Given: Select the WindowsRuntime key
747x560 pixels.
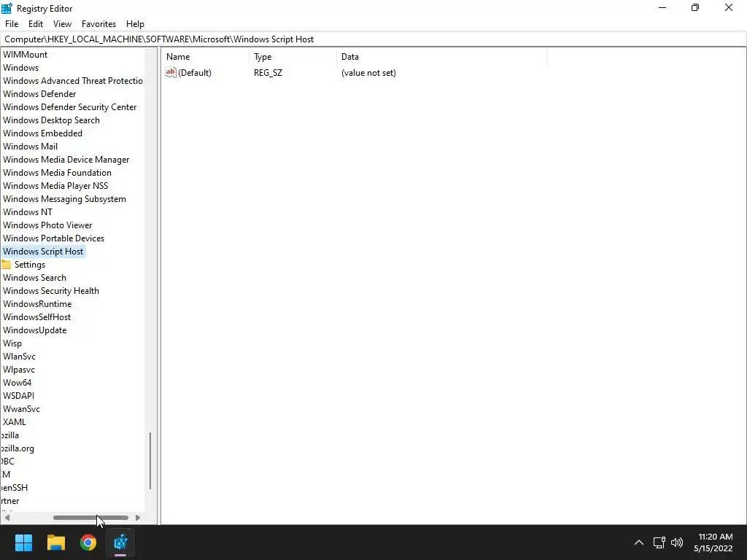Looking at the screenshot, I should tap(37, 304).
